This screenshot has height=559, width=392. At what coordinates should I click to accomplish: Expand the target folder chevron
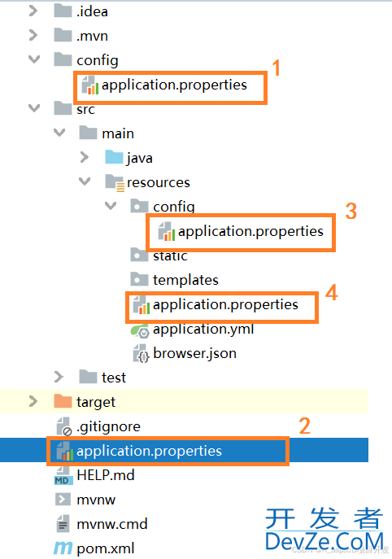(x=33, y=401)
